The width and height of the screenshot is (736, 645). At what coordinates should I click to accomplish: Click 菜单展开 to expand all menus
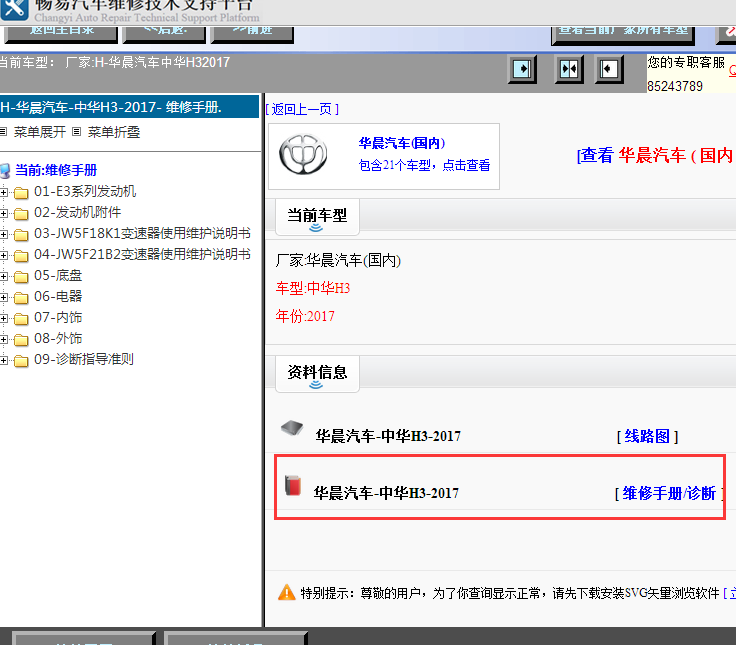(40, 132)
